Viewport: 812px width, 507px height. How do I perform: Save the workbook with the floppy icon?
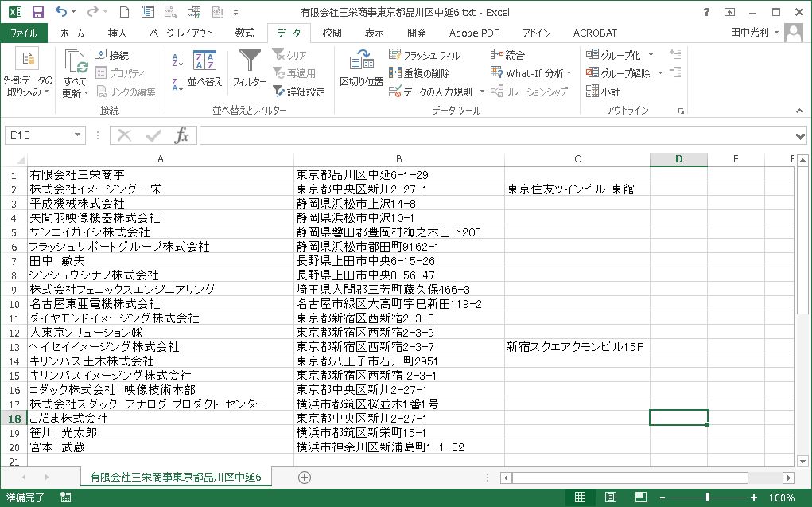pyautogui.click(x=38, y=12)
